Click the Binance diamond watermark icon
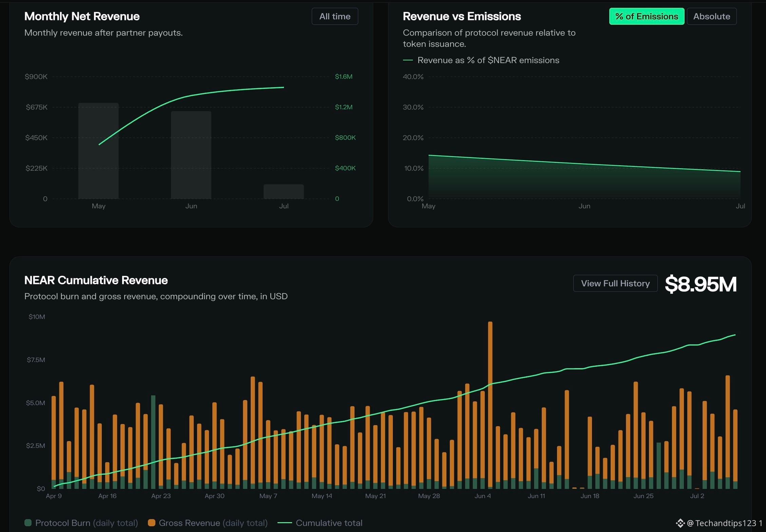 tap(680, 523)
